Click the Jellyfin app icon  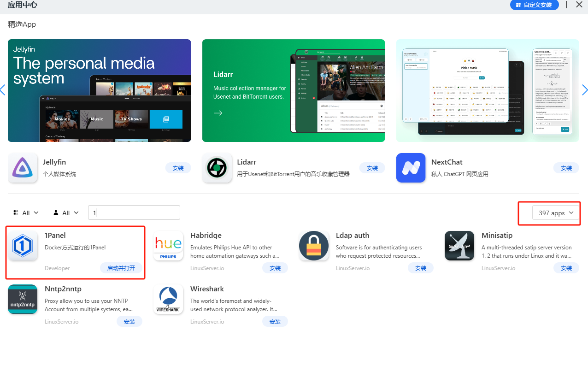click(x=23, y=168)
